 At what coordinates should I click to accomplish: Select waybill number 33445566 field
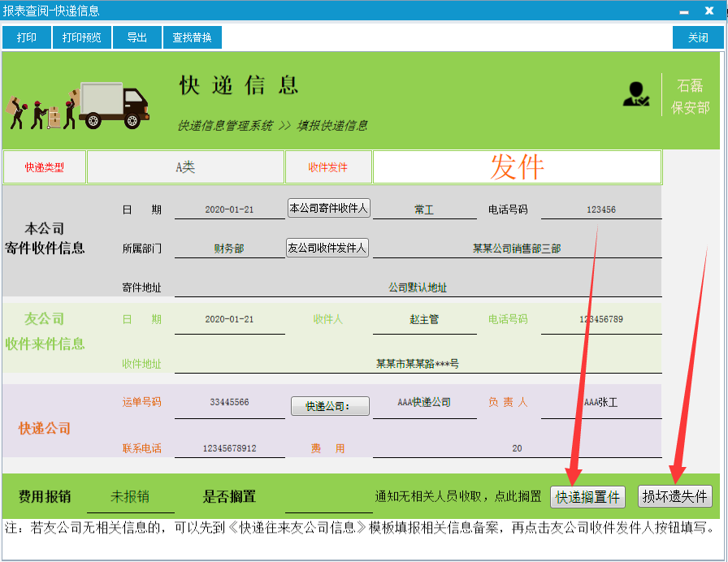pyautogui.click(x=229, y=402)
